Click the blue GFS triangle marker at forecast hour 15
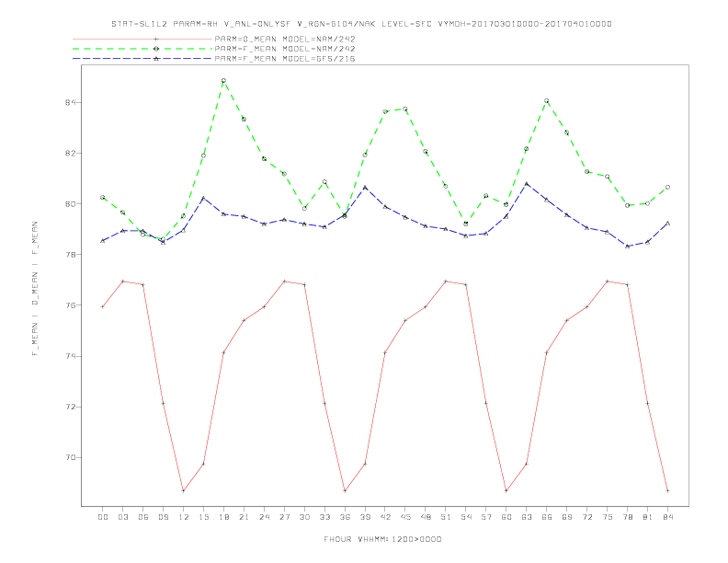 point(203,199)
